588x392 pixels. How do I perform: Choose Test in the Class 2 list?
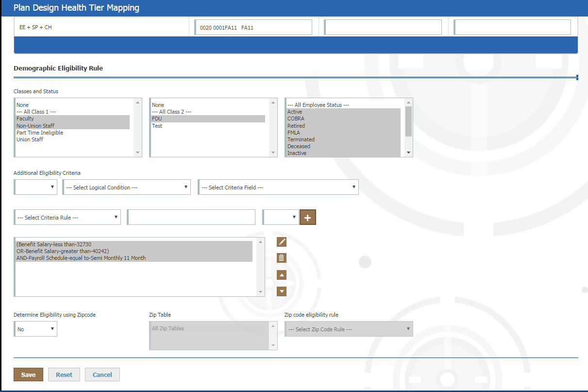pos(157,126)
